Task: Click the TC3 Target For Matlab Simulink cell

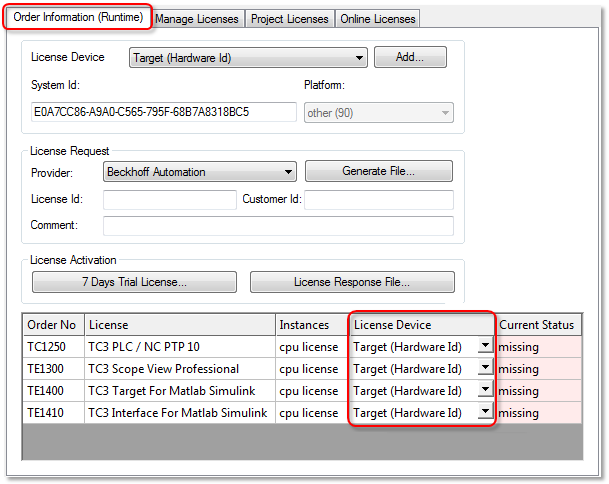Action: pyautogui.click(x=180, y=391)
